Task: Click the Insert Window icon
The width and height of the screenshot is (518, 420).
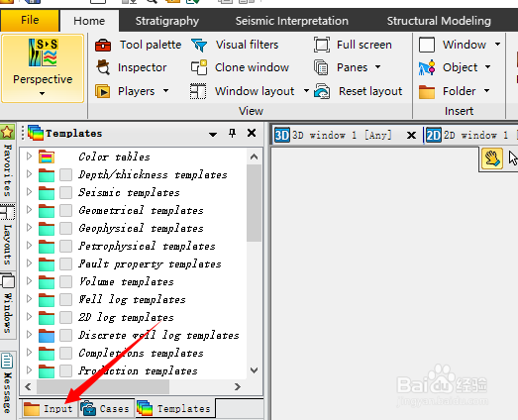Action: tap(427, 45)
